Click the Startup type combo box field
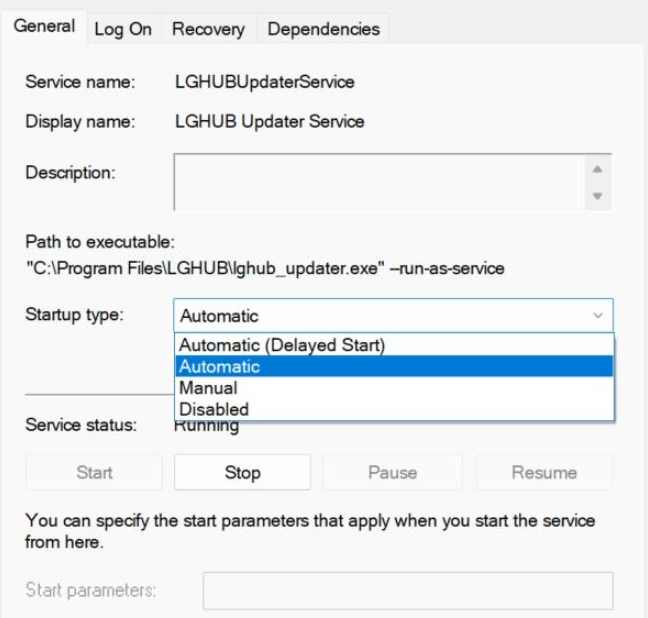This screenshot has width=648, height=618. point(393,316)
